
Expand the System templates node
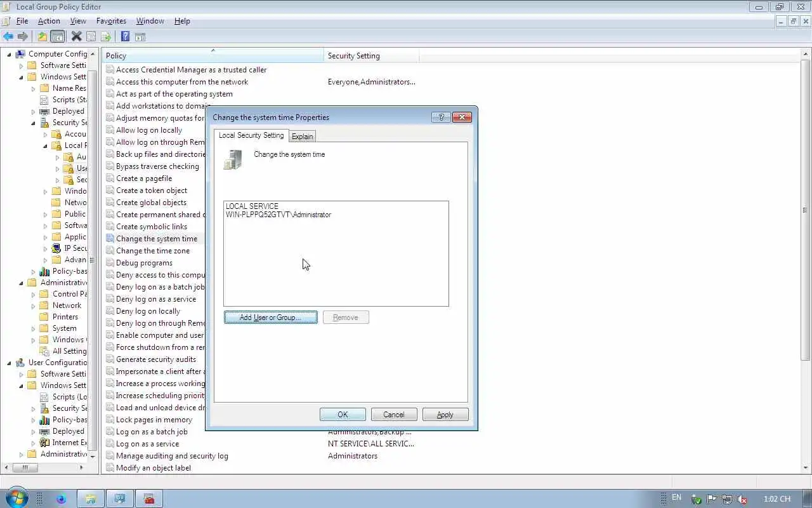tap(33, 328)
